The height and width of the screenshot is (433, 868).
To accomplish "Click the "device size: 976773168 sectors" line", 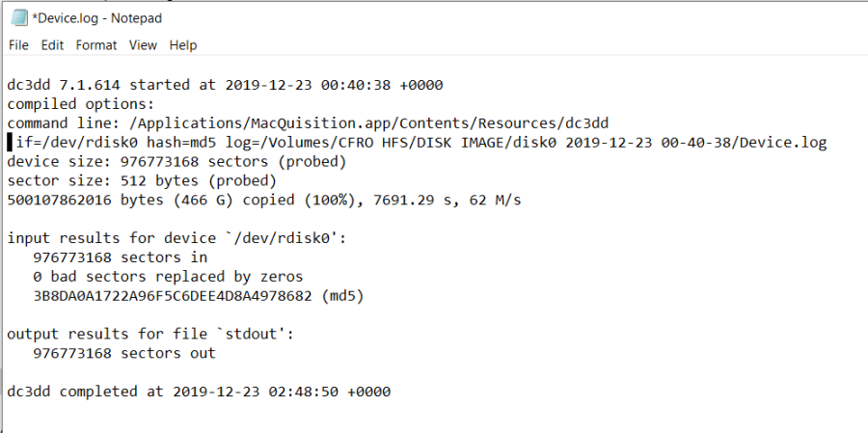I will coord(176,161).
